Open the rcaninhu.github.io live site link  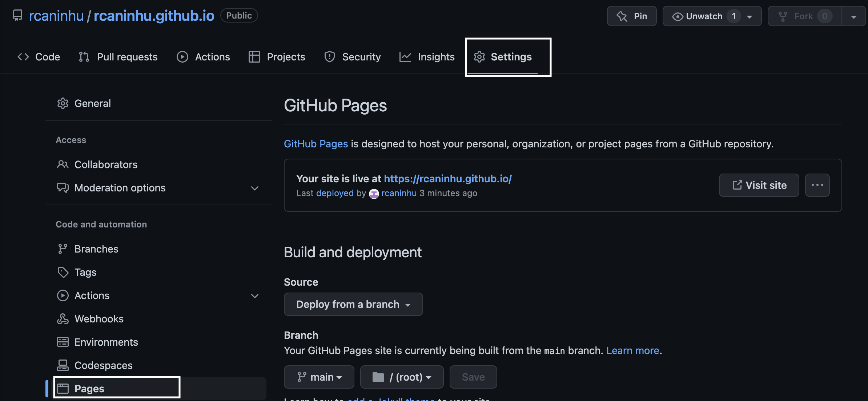[447, 179]
